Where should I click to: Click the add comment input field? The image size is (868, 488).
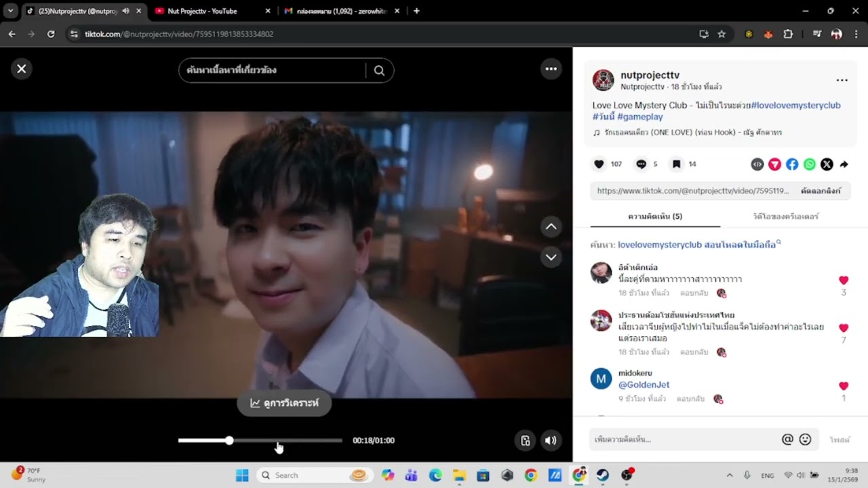(685, 440)
